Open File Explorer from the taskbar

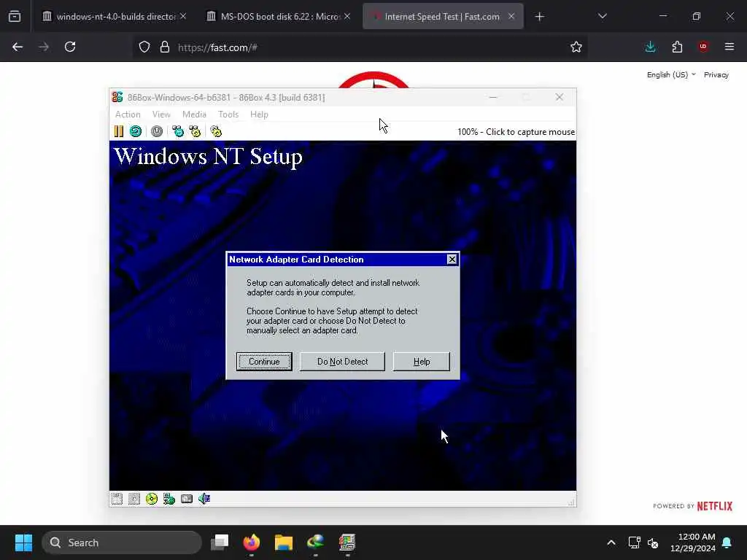pos(284,542)
